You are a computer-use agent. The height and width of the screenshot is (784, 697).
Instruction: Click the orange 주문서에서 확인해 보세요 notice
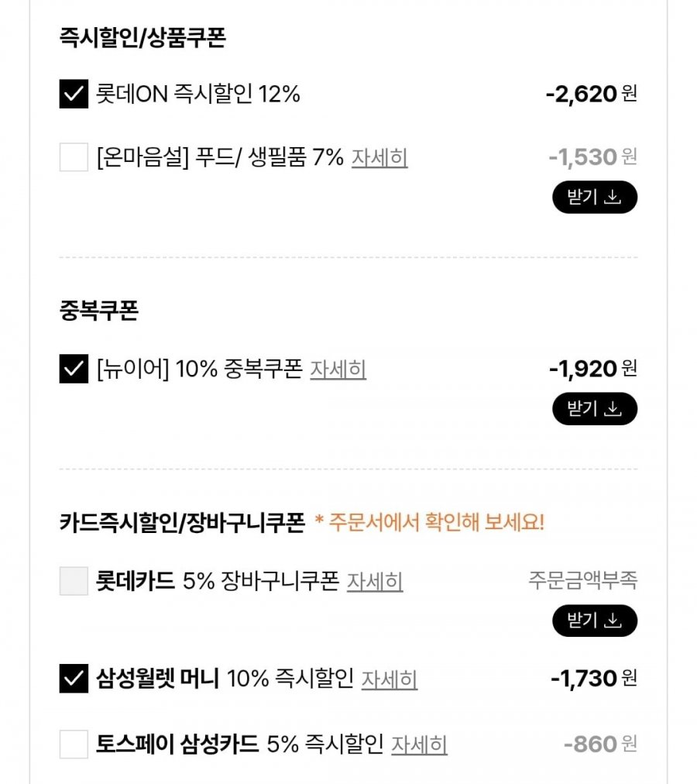(x=430, y=522)
